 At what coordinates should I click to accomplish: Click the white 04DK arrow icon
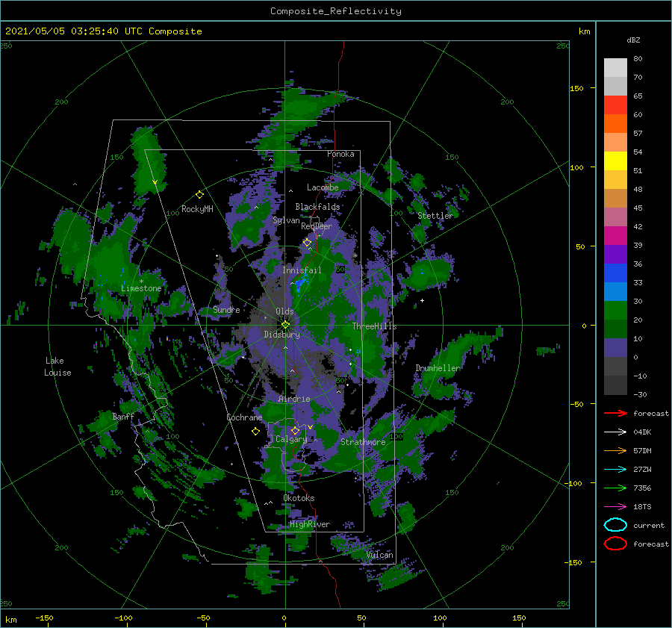pyautogui.click(x=615, y=432)
